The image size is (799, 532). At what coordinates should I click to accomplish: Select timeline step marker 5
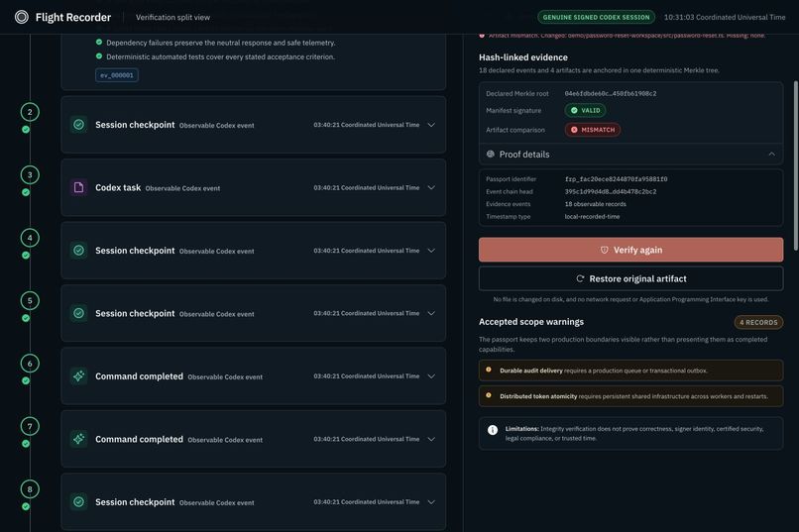pos(30,300)
